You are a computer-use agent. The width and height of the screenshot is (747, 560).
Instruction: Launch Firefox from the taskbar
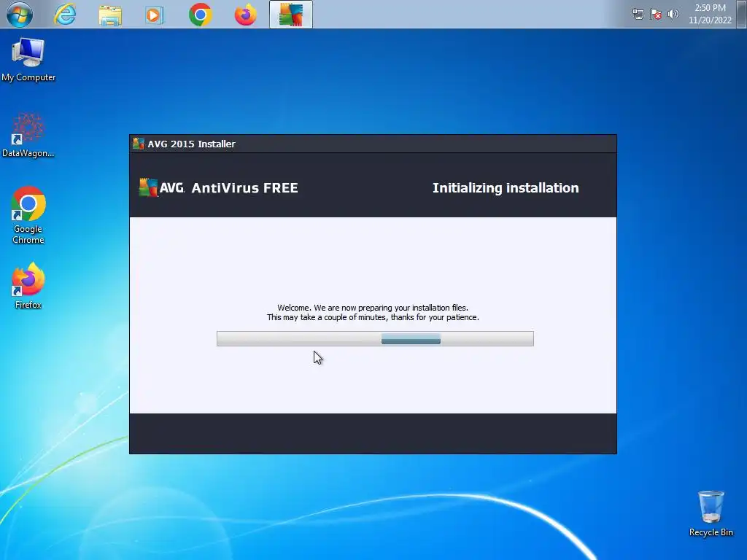(x=245, y=15)
